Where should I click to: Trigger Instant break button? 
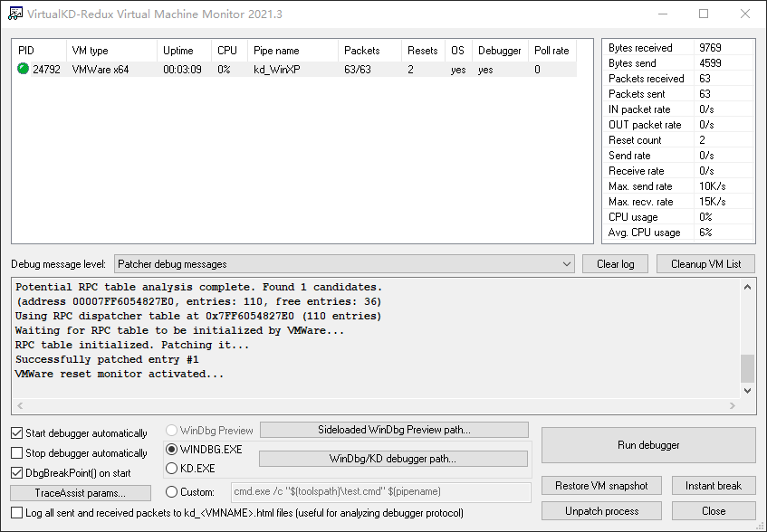pyautogui.click(x=714, y=486)
